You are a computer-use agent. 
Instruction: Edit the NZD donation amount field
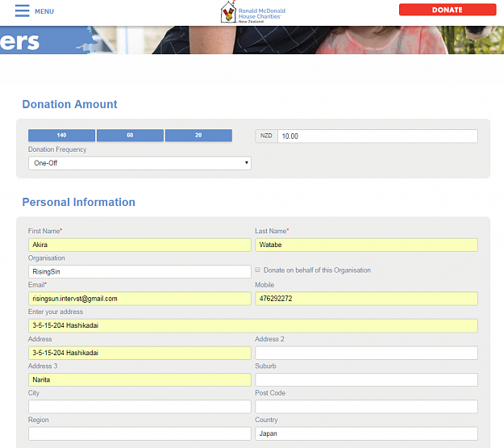(377, 136)
